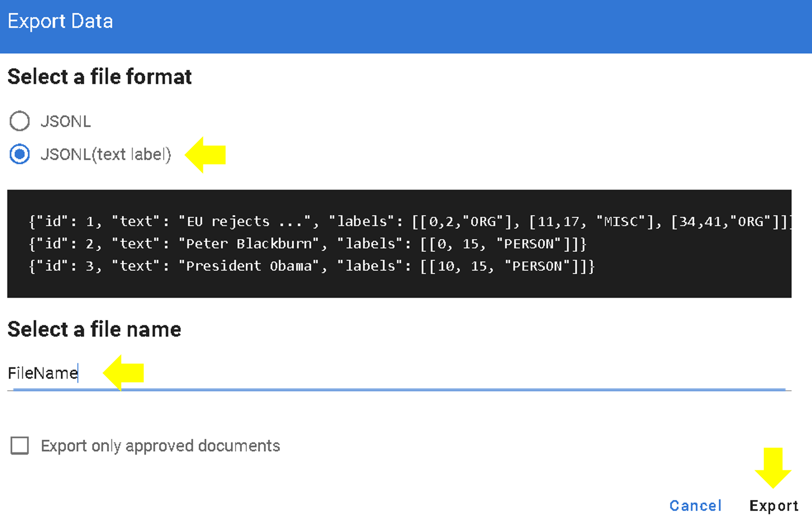Focus the FileName text input field

click(x=396, y=373)
